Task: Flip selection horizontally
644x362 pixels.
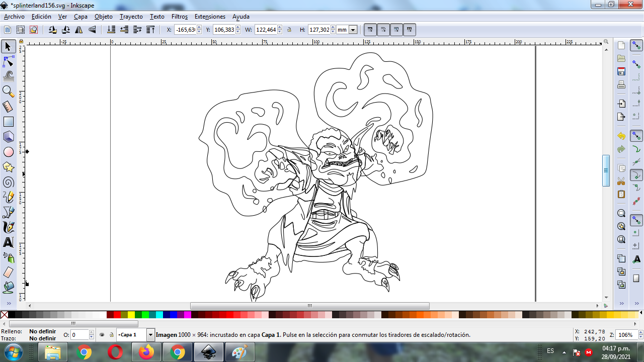Action: click(79, 30)
